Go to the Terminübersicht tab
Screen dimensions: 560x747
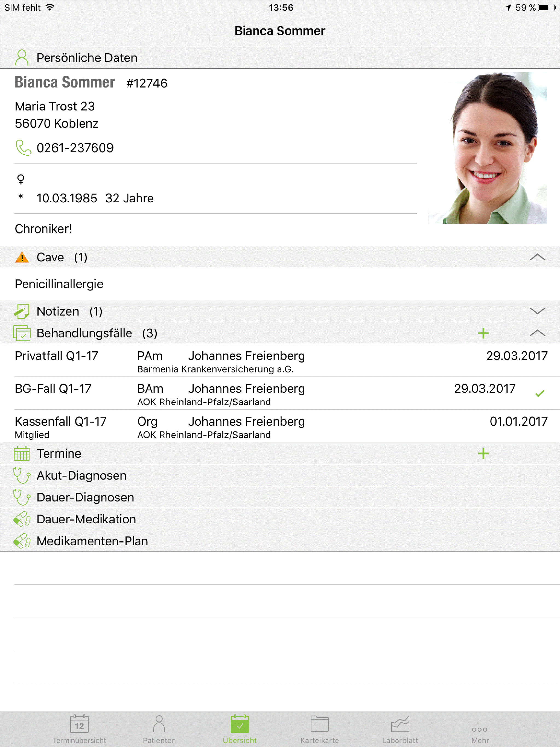click(79, 729)
